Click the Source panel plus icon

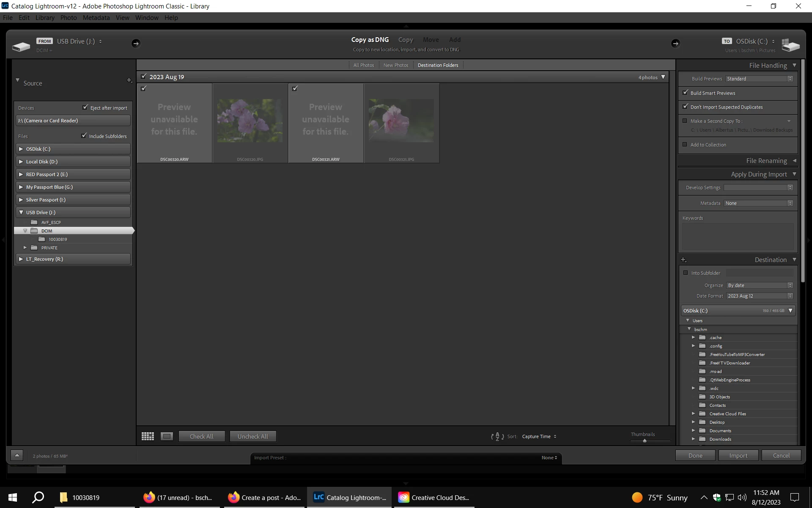click(x=129, y=80)
